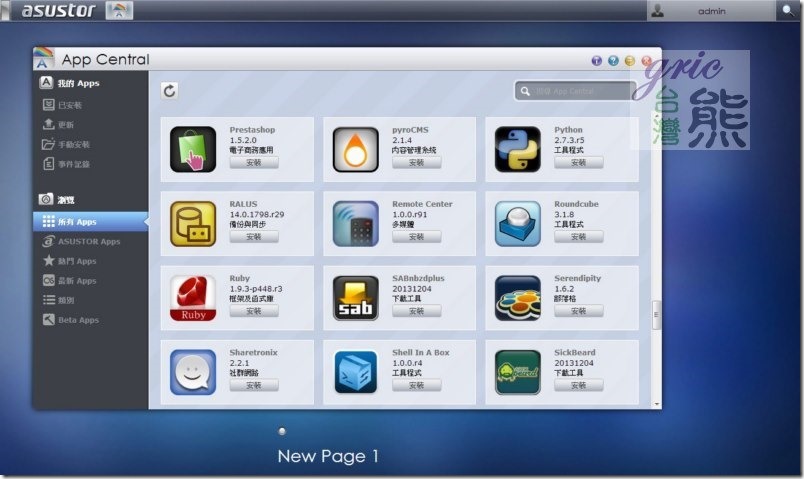Click the Serendipity app name text

pos(577,278)
